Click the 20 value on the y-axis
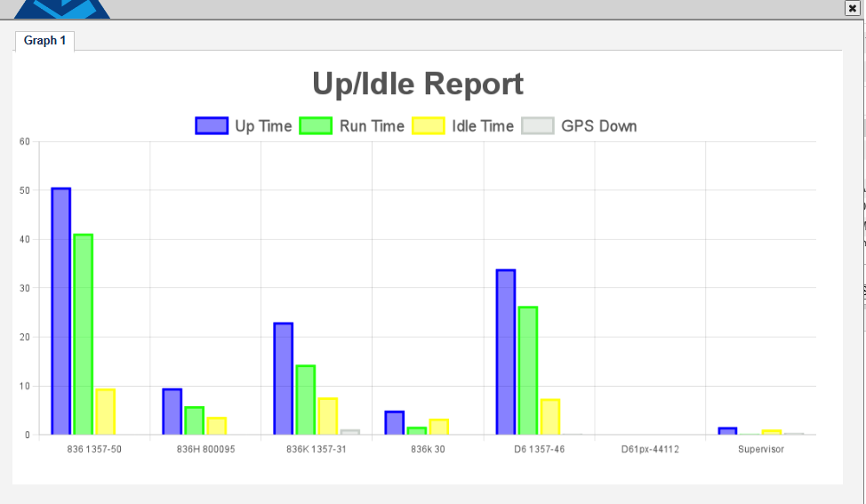 25,337
